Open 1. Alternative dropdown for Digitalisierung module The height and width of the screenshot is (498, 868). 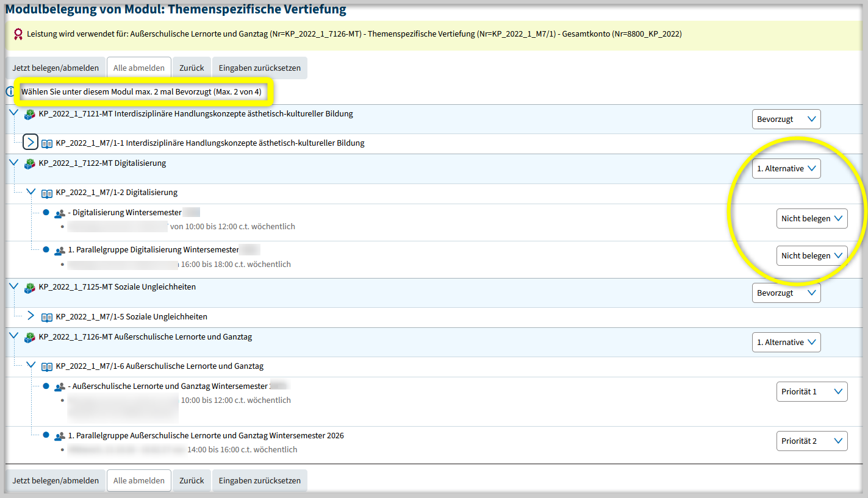click(786, 169)
